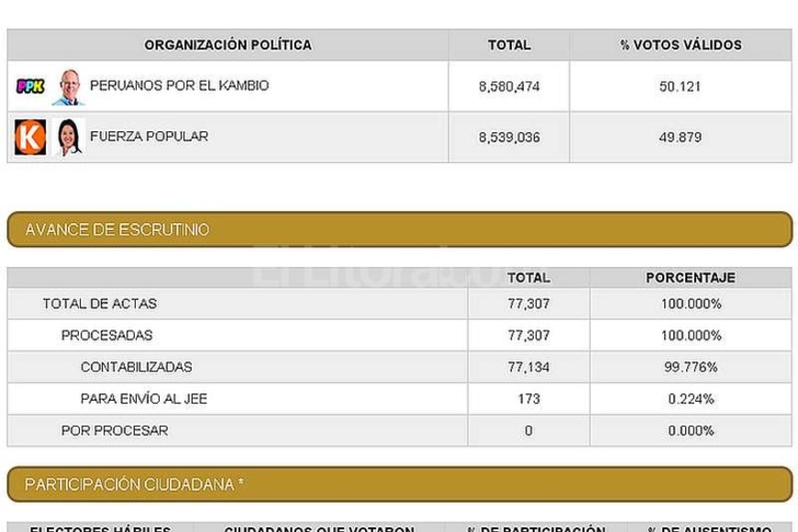Select the Peruanos Por El Kambio party name
798x532 pixels.
click(179, 85)
